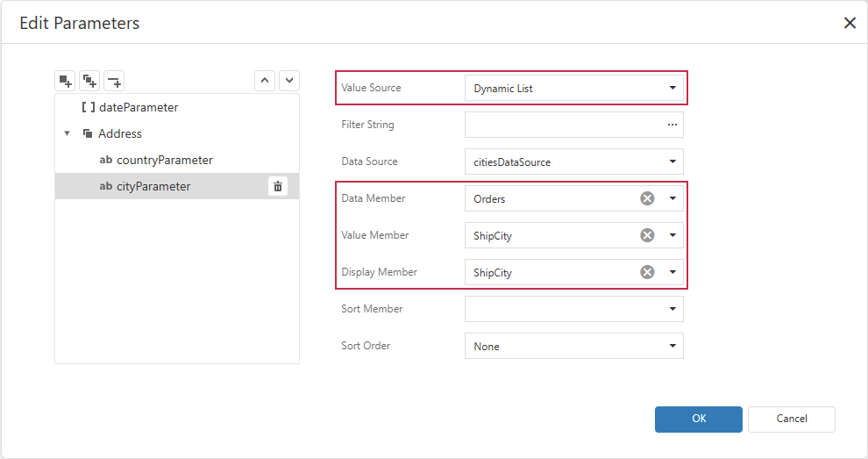Add a separator using the toolbar icon

[x=114, y=81]
